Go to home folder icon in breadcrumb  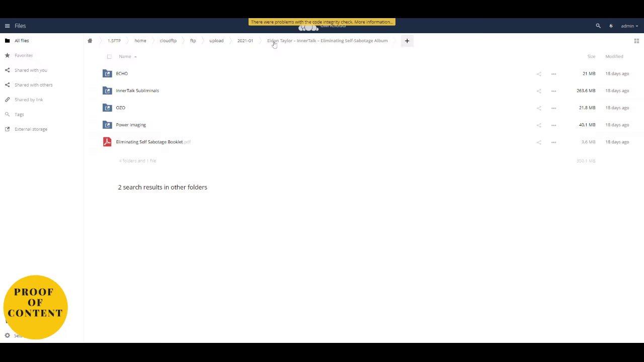click(90, 41)
